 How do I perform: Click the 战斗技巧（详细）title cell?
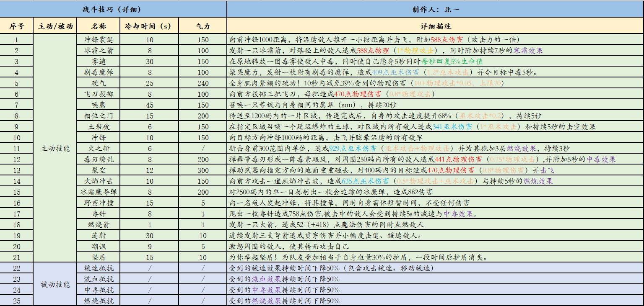pyautogui.click(x=113, y=9)
